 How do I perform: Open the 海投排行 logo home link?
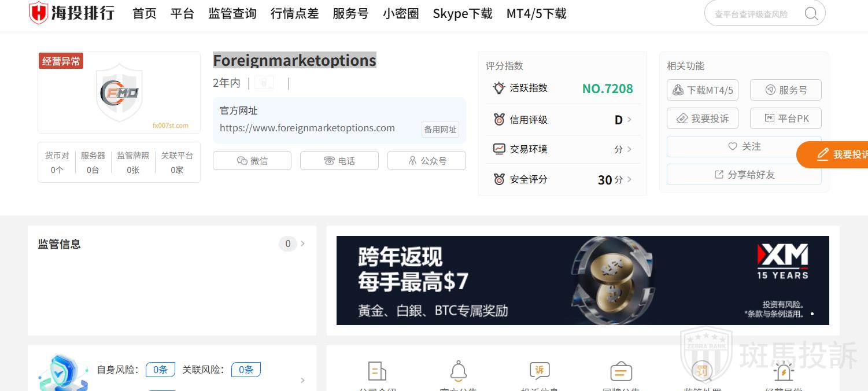pyautogui.click(x=72, y=13)
